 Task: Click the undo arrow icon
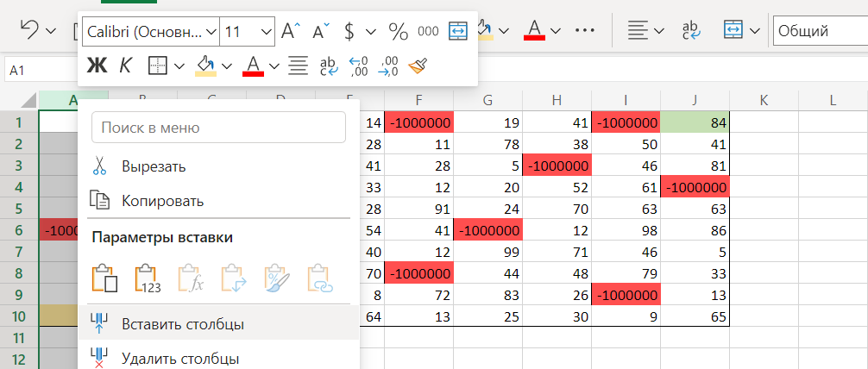(x=28, y=31)
